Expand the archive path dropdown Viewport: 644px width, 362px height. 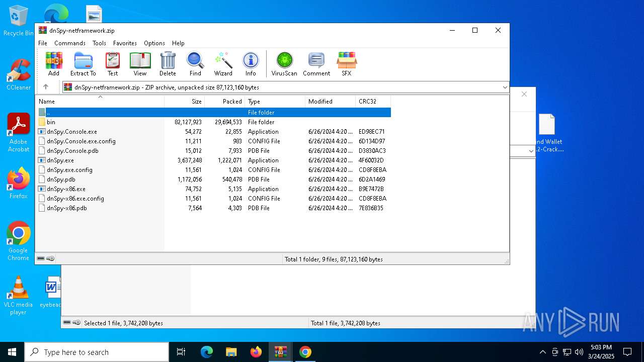(x=505, y=87)
